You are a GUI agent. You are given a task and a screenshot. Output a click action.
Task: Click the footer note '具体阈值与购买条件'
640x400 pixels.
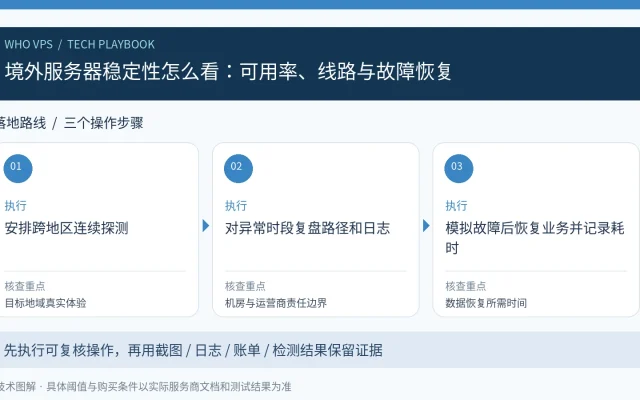(x=92, y=386)
